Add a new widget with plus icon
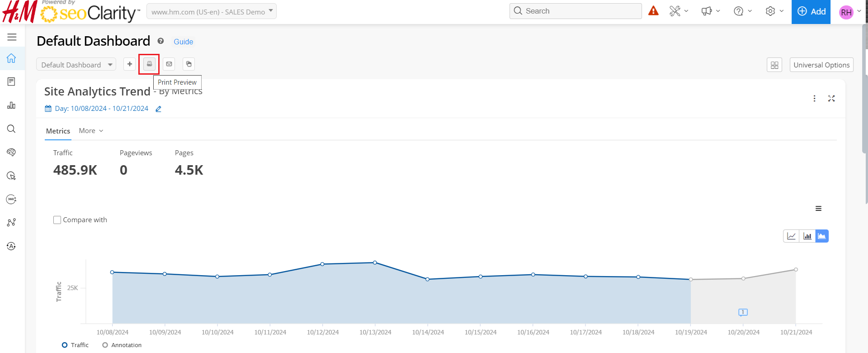 pos(130,64)
